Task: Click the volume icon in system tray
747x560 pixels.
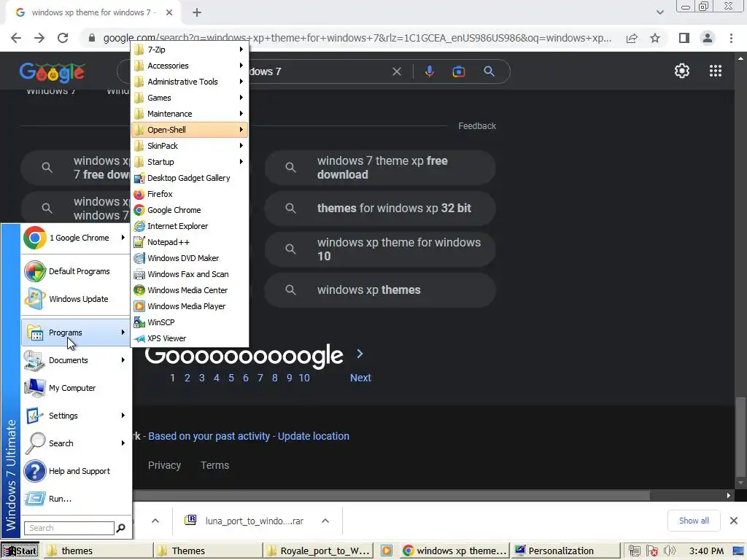Action: click(x=670, y=551)
